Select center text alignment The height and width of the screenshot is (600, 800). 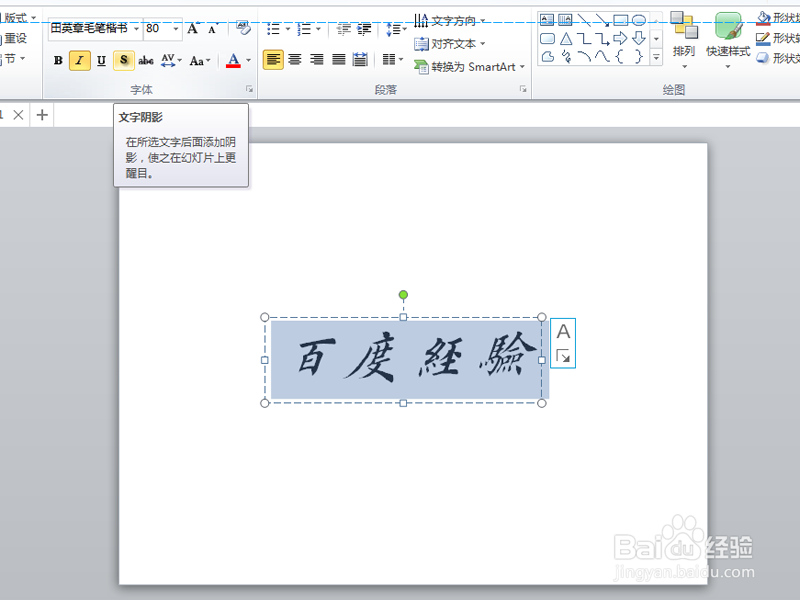point(295,60)
